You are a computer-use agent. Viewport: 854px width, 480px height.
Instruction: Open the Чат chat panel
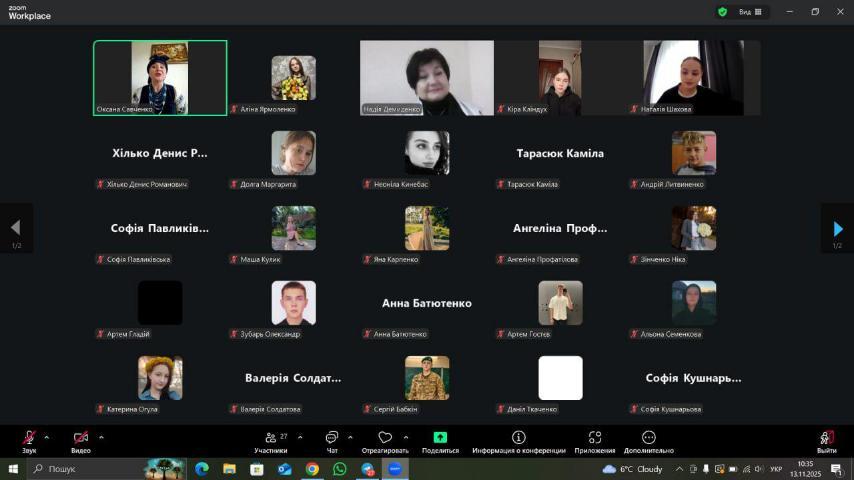coord(332,438)
